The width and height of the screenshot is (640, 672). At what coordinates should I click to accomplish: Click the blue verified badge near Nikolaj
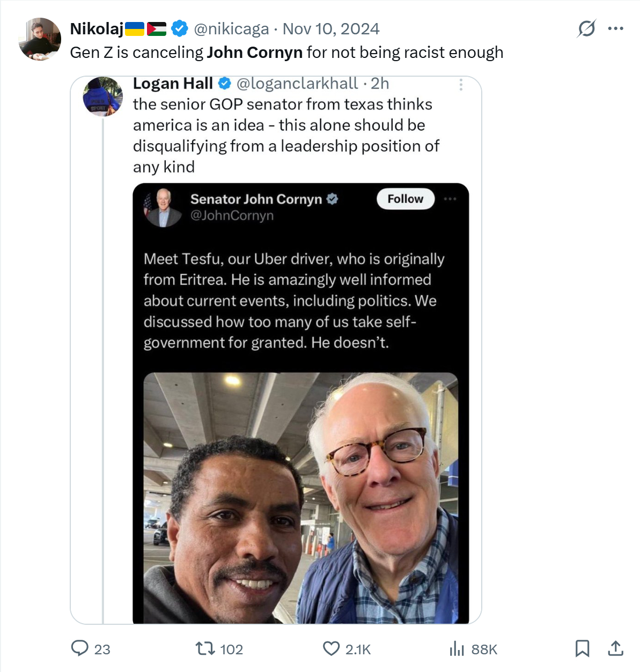click(180, 29)
